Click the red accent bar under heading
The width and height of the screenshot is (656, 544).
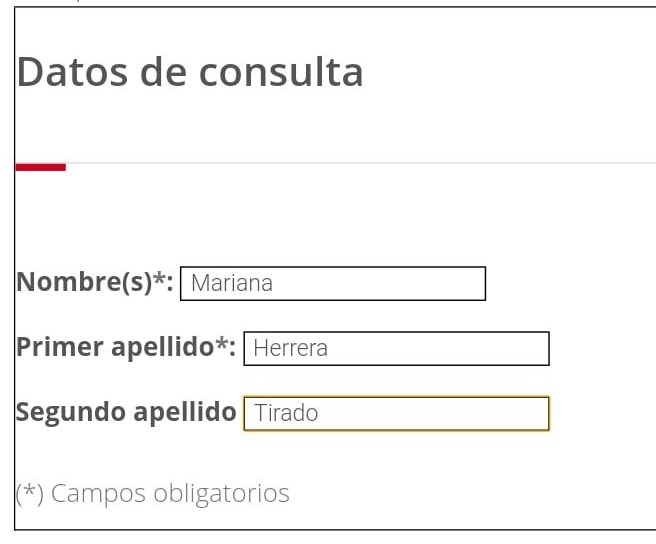click(41, 167)
